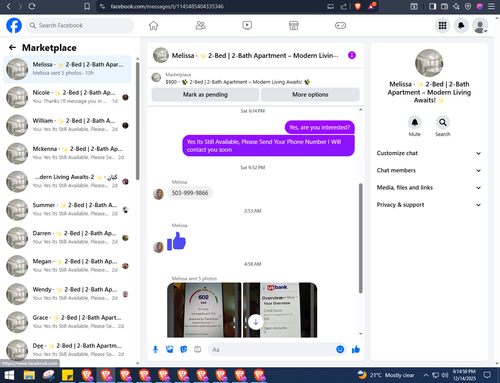
Task: Attach a photo file icon
Action: tap(170, 349)
